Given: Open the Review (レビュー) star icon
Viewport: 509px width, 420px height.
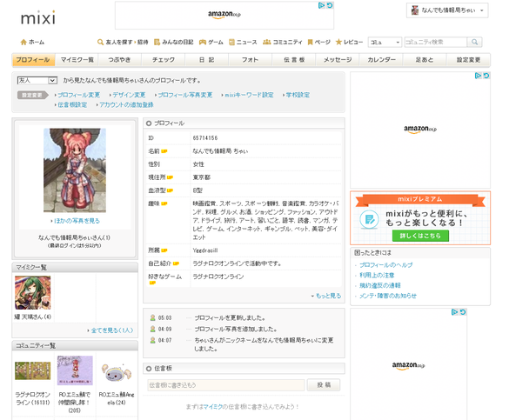Looking at the screenshot, I should click(338, 42).
